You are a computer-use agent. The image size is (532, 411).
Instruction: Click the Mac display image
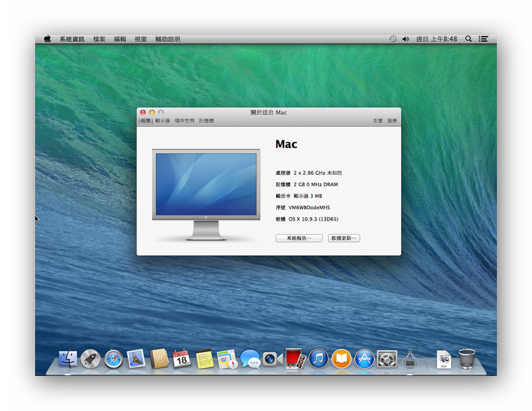click(206, 194)
